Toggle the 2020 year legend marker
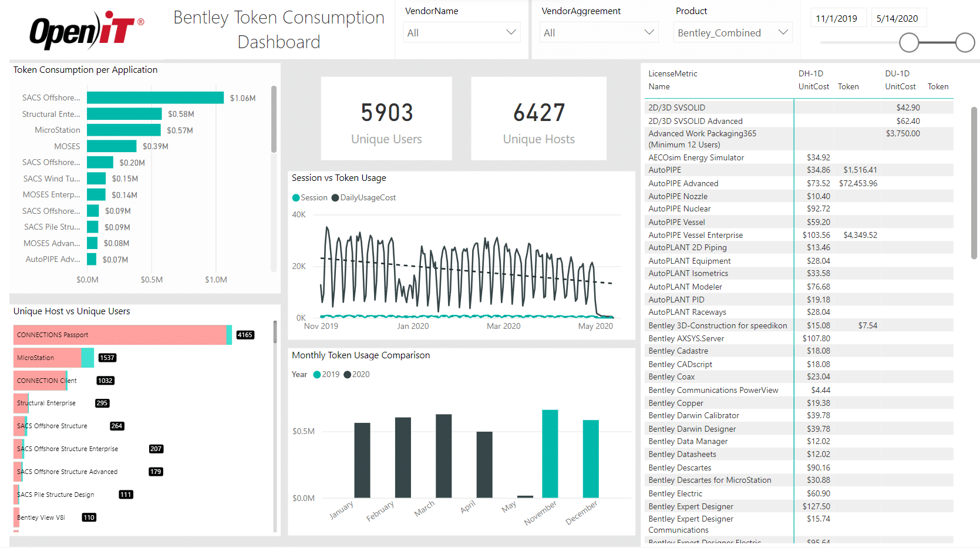The width and height of the screenshot is (980, 548). pos(348,375)
